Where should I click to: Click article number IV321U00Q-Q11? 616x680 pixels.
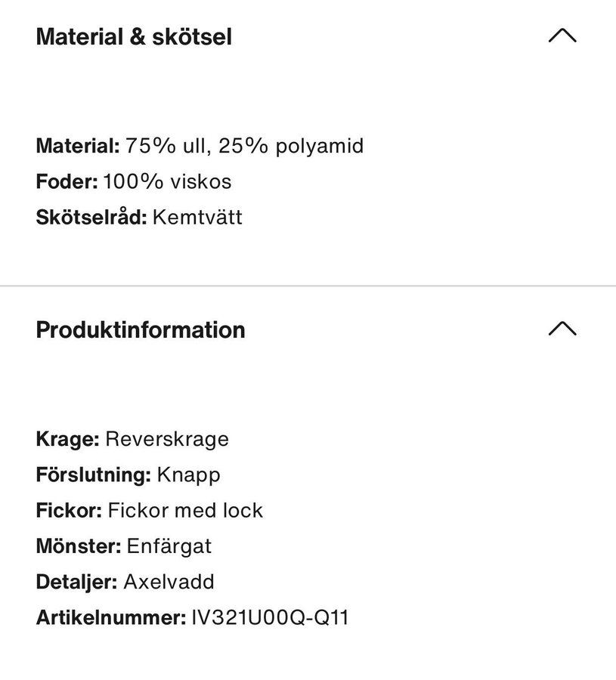(x=270, y=619)
